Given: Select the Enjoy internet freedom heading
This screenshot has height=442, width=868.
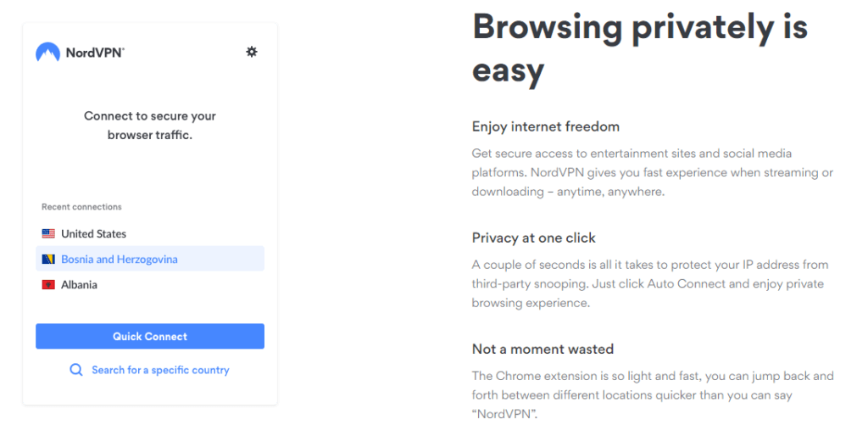Looking at the screenshot, I should pos(545,126).
